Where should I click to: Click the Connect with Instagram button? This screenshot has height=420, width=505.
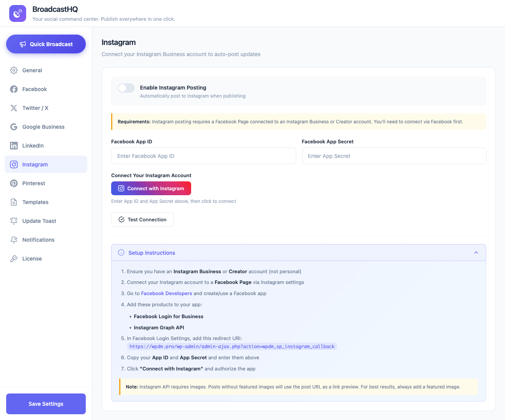point(151,188)
